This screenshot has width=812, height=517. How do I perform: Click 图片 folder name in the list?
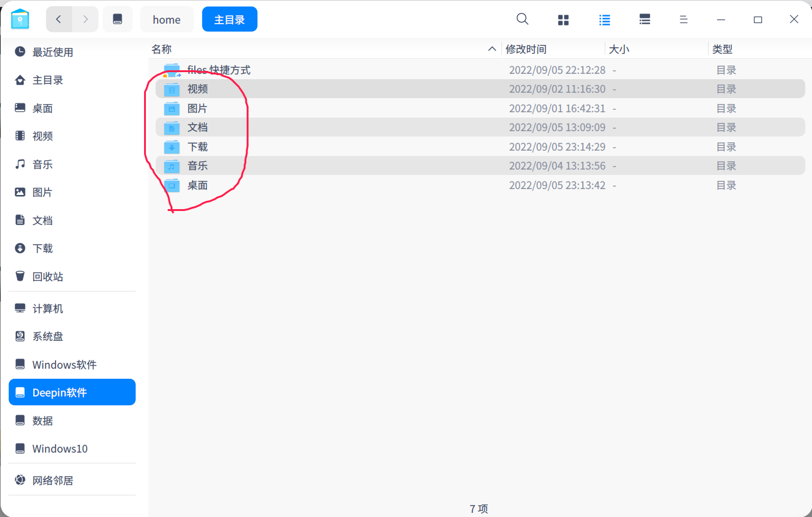tap(197, 108)
